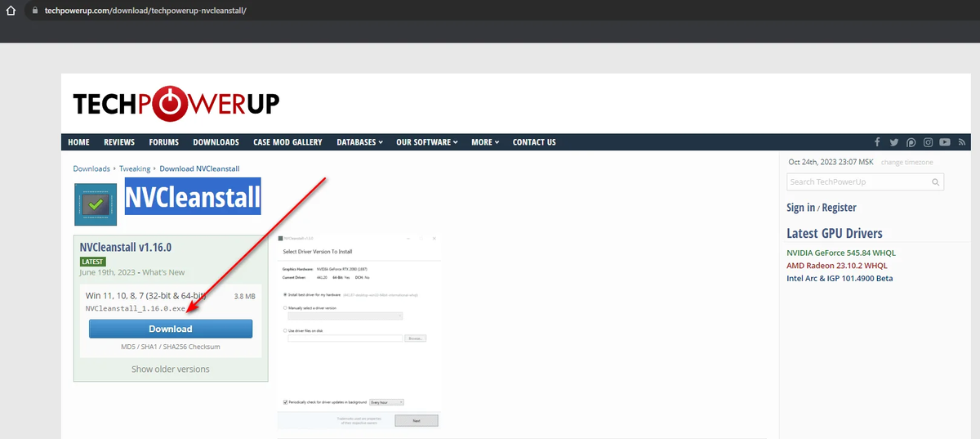Open TechPowerUp Instagram icon

click(x=929, y=142)
